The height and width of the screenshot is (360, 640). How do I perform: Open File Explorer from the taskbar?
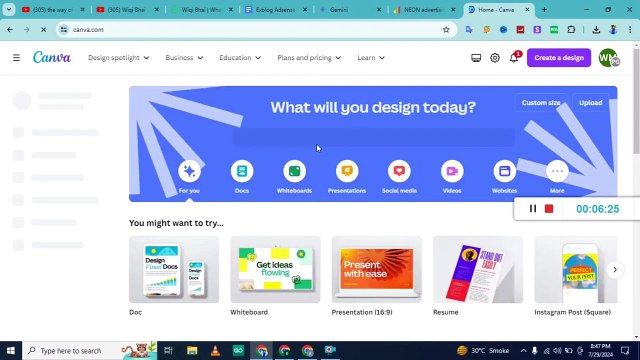192,350
